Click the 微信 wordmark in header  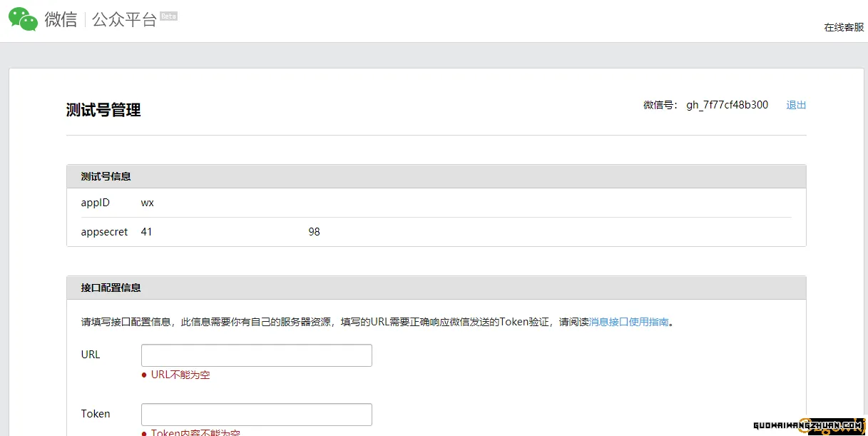[61, 19]
